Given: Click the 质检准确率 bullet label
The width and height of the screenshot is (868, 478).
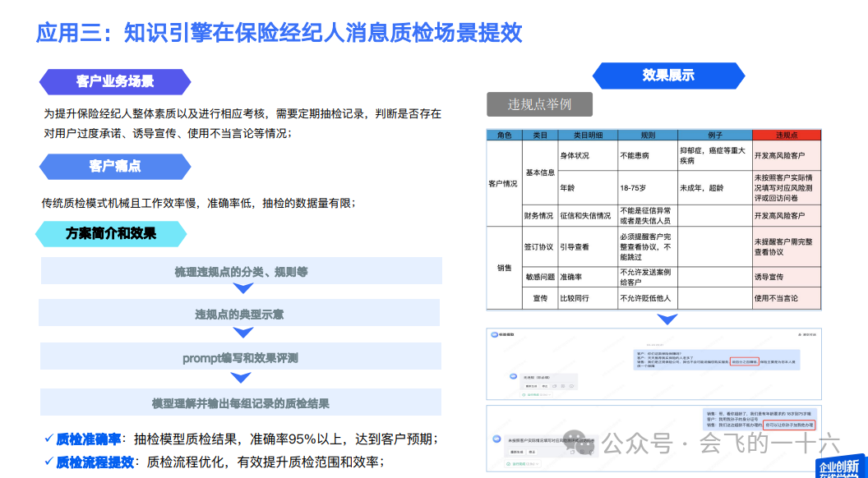Looking at the screenshot, I should click(89, 439).
